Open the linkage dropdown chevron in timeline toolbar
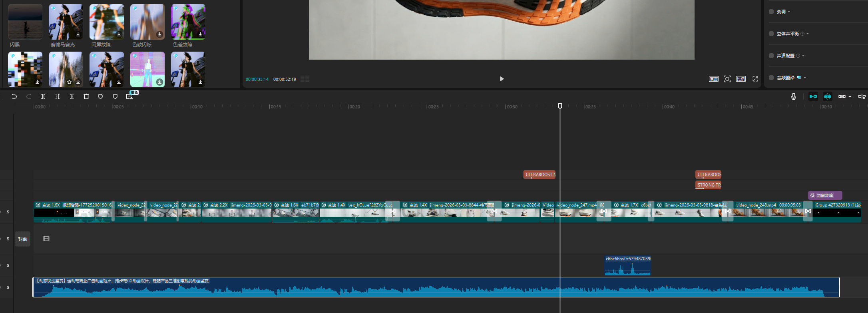Image resolution: width=868 pixels, height=313 pixels. point(850,96)
